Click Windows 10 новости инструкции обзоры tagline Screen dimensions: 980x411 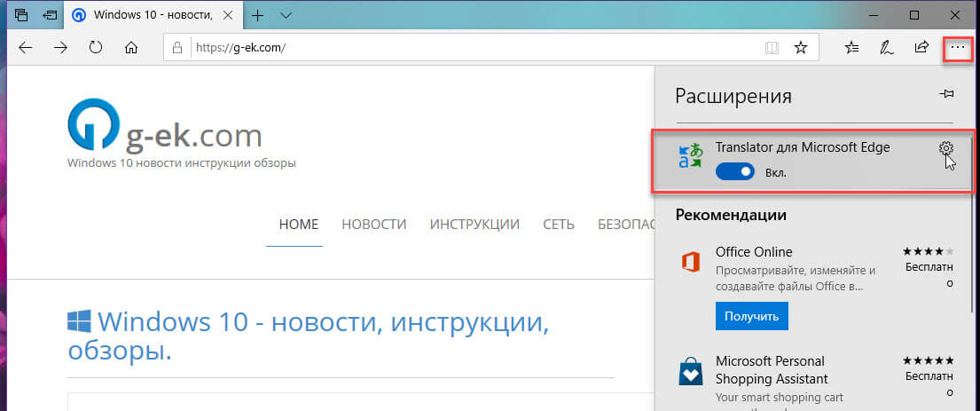click(x=181, y=163)
